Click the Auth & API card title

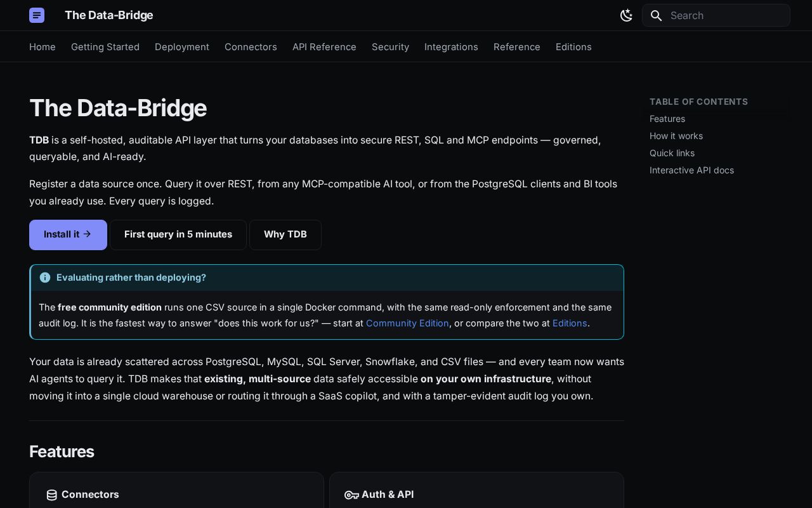click(x=388, y=494)
